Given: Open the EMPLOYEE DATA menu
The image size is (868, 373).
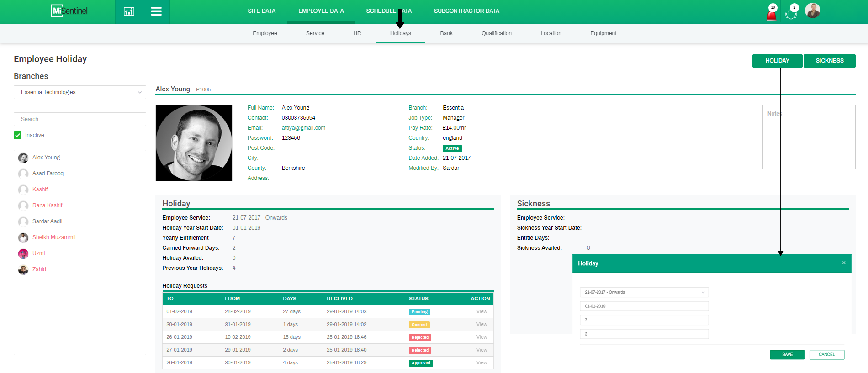Looking at the screenshot, I should [321, 11].
